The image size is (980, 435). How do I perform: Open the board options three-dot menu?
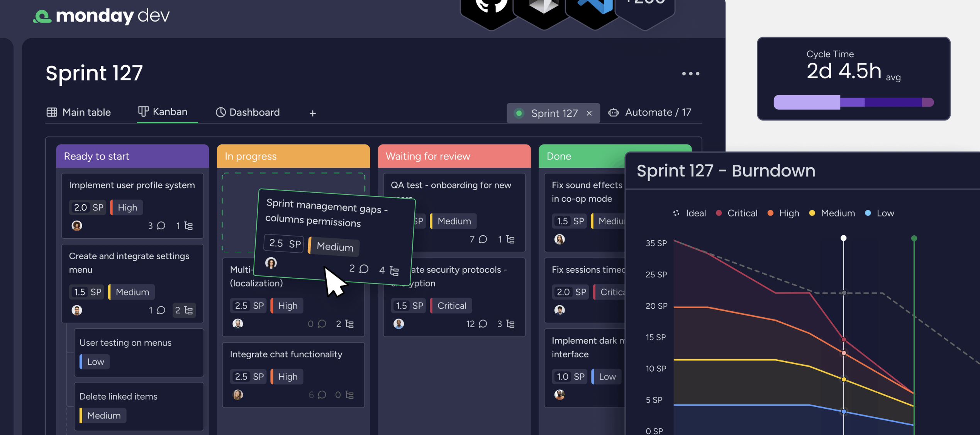[x=691, y=73]
